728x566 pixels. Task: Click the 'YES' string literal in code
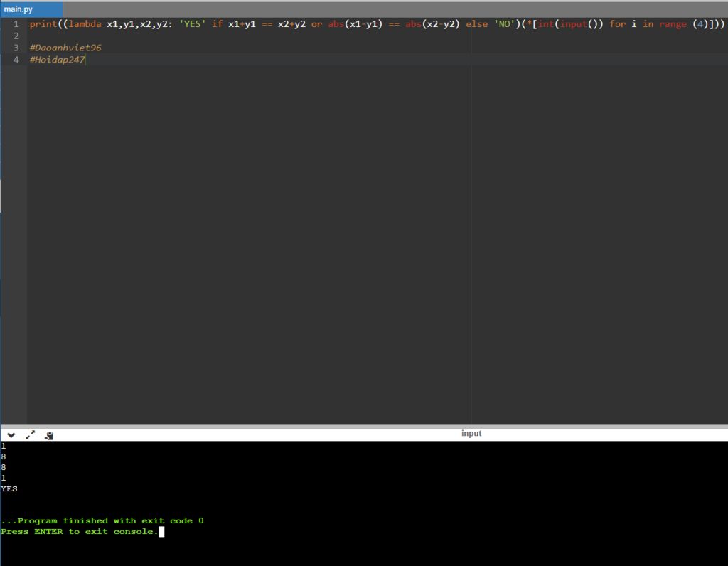coord(192,24)
